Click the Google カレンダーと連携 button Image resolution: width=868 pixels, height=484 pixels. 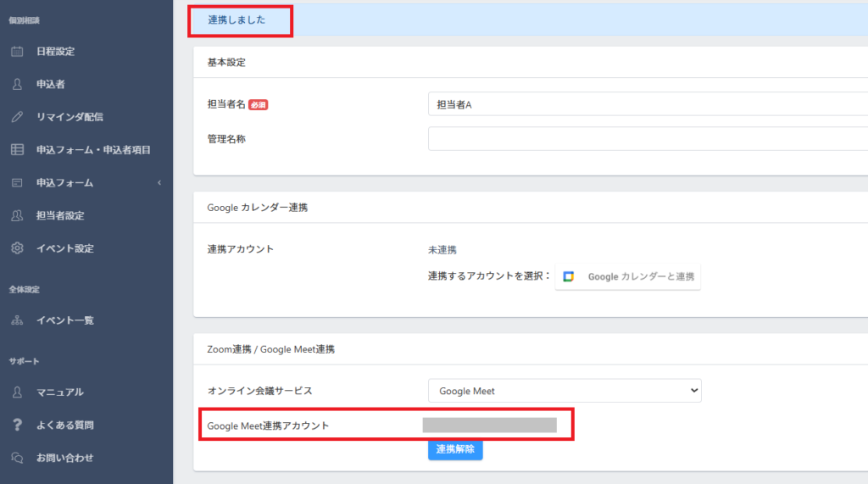628,276
